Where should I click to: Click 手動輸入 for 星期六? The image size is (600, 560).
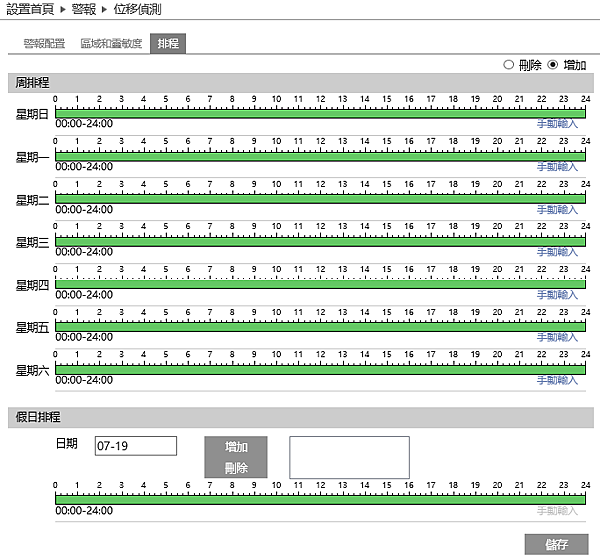tap(557, 380)
